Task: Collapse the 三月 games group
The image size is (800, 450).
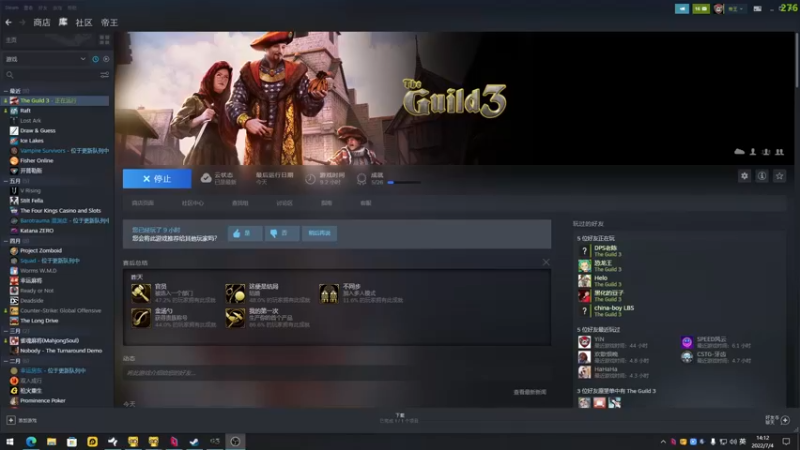Action: pyautogui.click(x=6, y=331)
